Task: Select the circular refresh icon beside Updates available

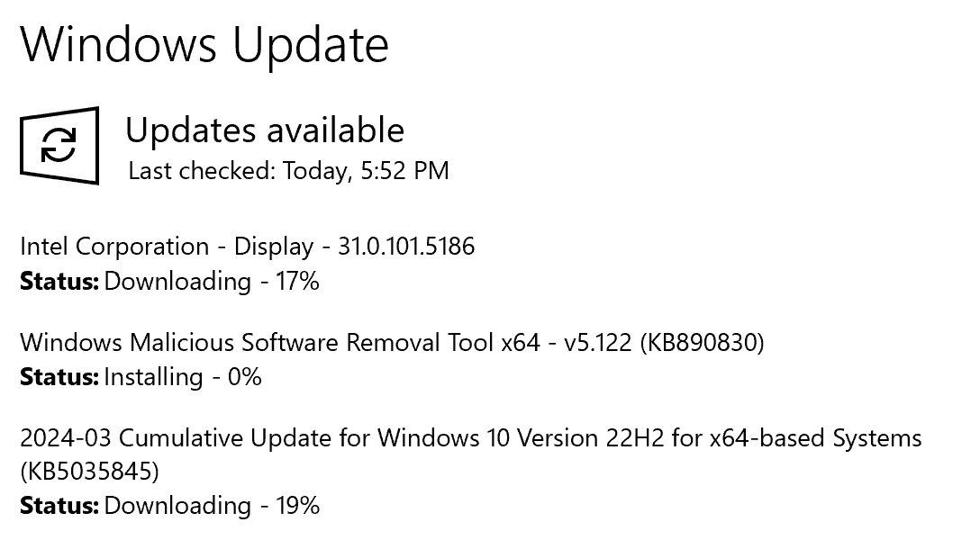Action: point(59,144)
